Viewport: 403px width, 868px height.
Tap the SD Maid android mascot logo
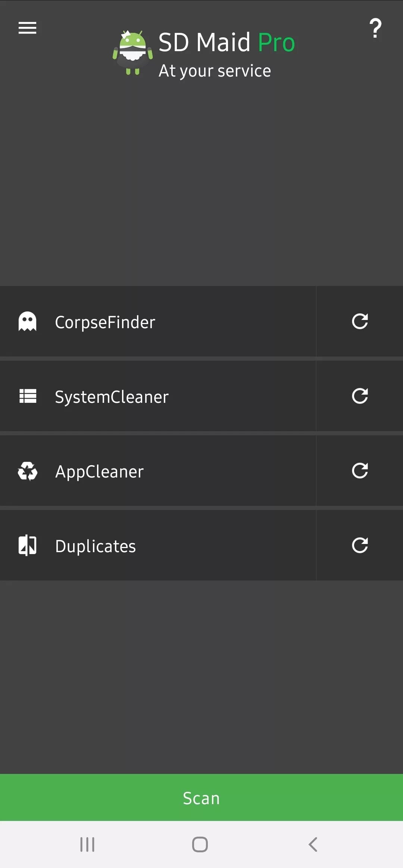[x=133, y=53]
